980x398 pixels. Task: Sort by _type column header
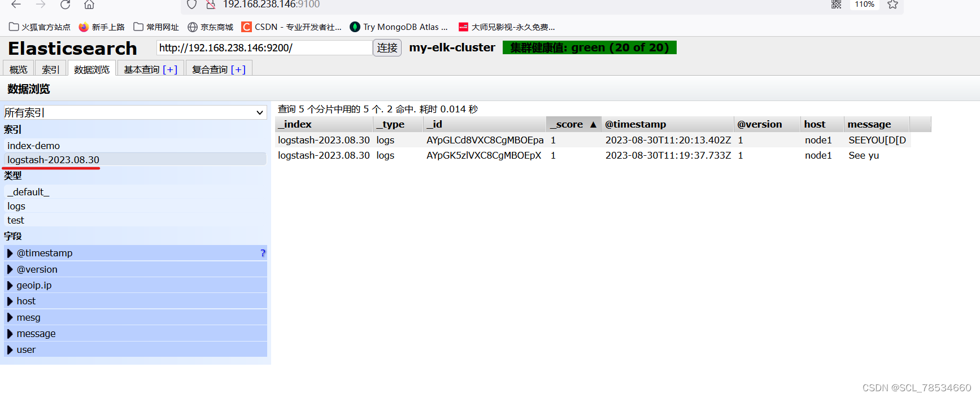(398, 124)
